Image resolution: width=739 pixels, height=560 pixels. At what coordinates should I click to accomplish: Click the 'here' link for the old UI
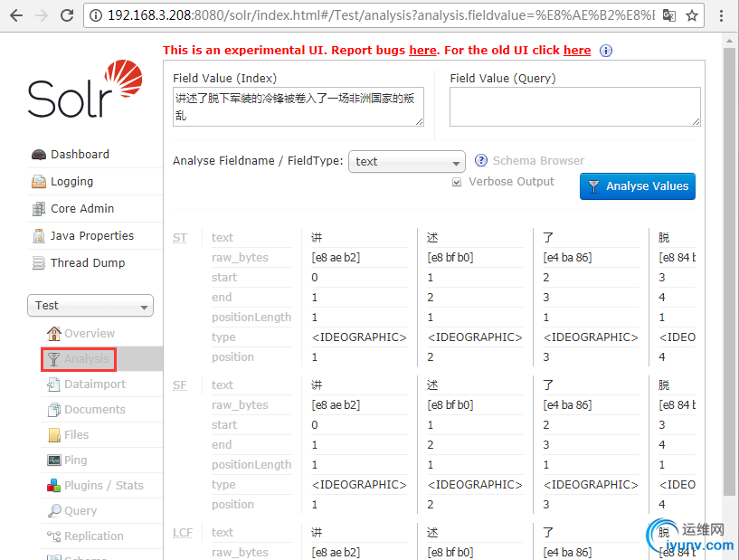coord(577,51)
